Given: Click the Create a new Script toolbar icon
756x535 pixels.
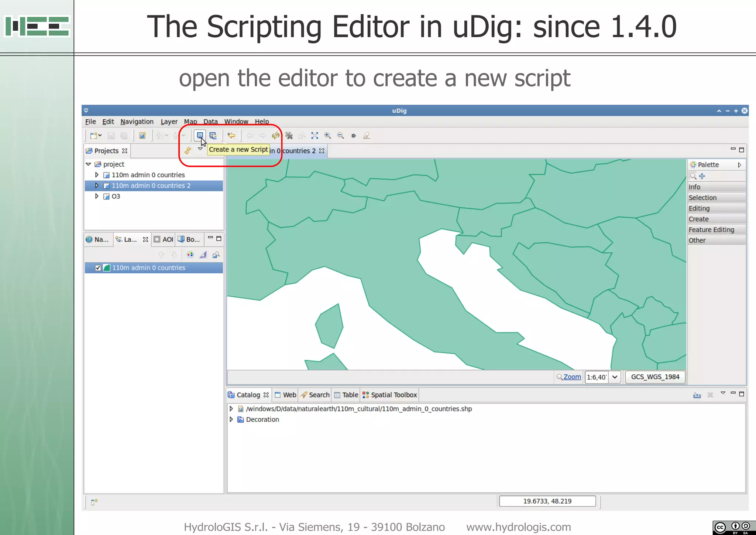Looking at the screenshot, I should [200, 135].
